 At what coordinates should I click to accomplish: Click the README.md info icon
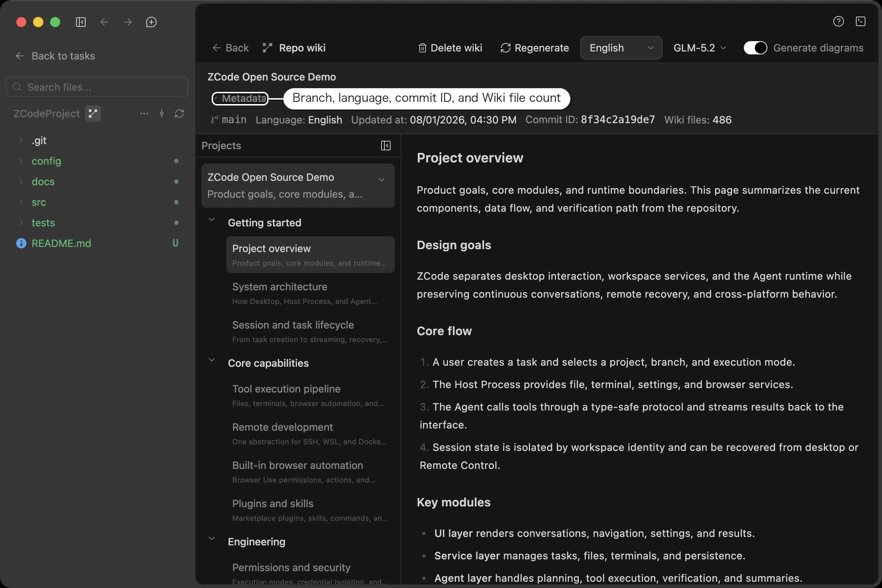tap(21, 243)
